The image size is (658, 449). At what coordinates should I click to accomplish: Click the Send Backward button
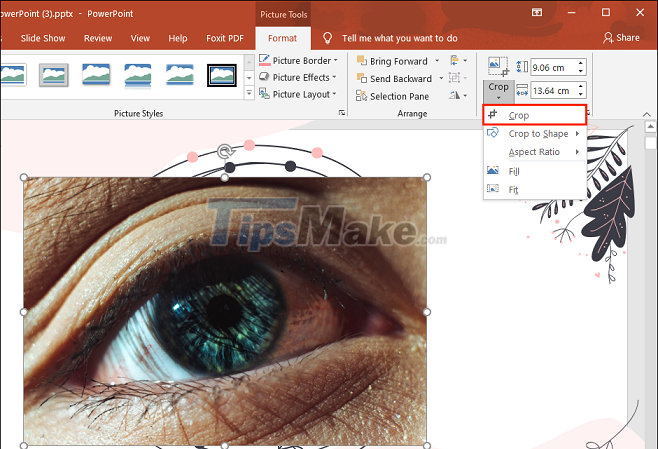(x=394, y=79)
